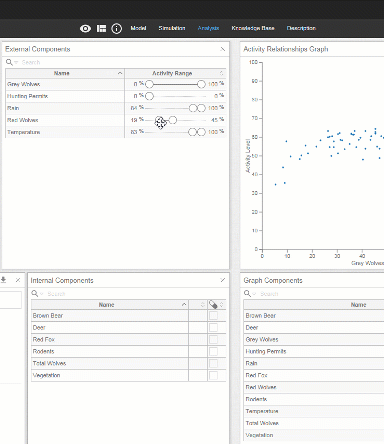Click expand icon next to download icon

pos(18,280)
